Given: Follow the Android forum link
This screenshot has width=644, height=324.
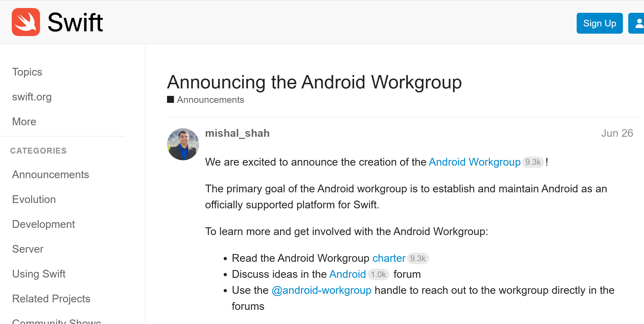Looking at the screenshot, I should (x=347, y=274).
